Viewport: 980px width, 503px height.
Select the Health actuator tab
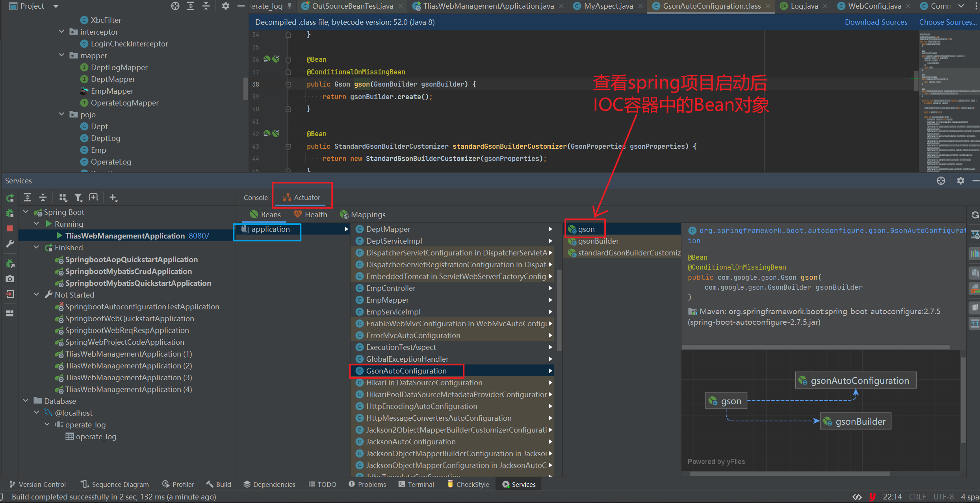click(x=310, y=215)
